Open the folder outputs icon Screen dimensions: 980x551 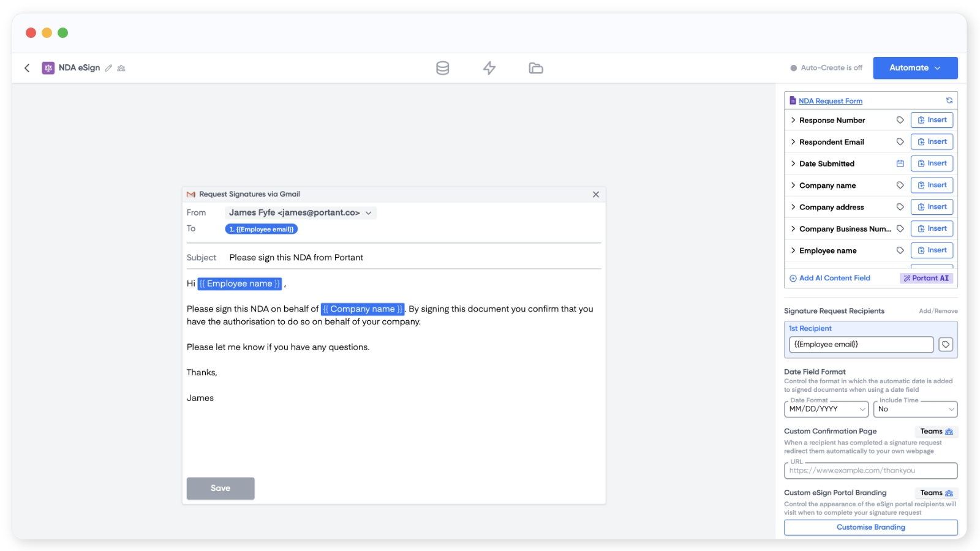[x=535, y=68]
